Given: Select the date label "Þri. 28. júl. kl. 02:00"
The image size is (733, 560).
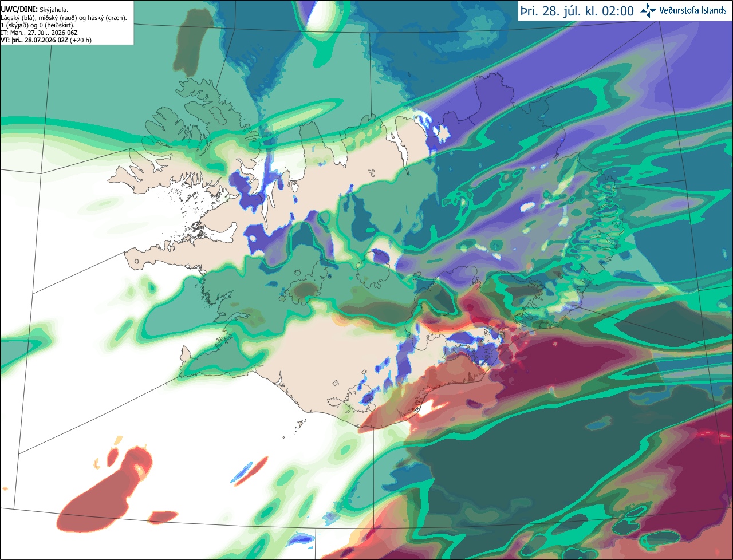Looking at the screenshot, I should [x=577, y=11].
